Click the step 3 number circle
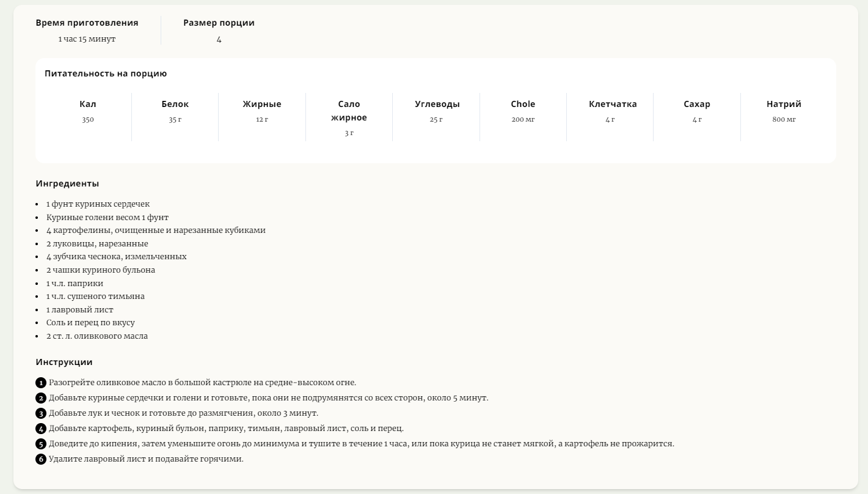 41,413
